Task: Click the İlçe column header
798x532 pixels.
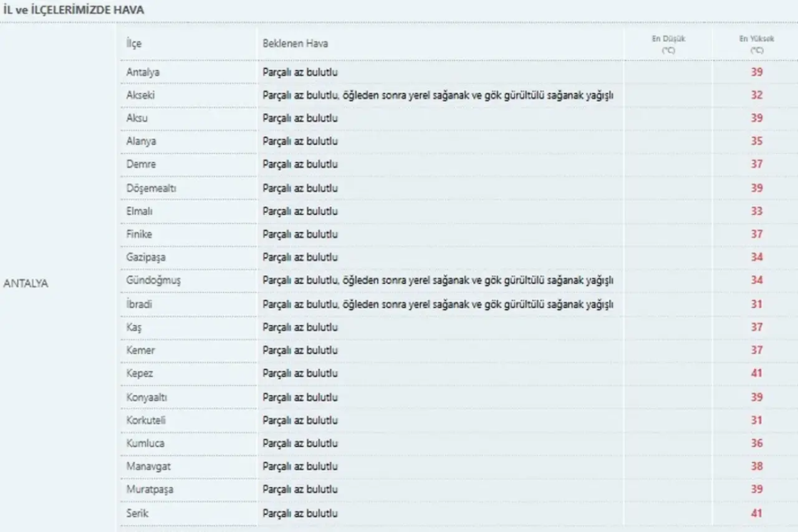Action: coord(134,44)
